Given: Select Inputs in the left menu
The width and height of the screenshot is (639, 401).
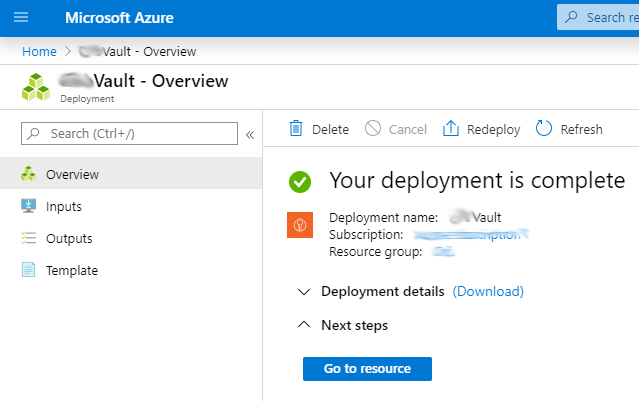Looking at the screenshot, I should (64, 206).
